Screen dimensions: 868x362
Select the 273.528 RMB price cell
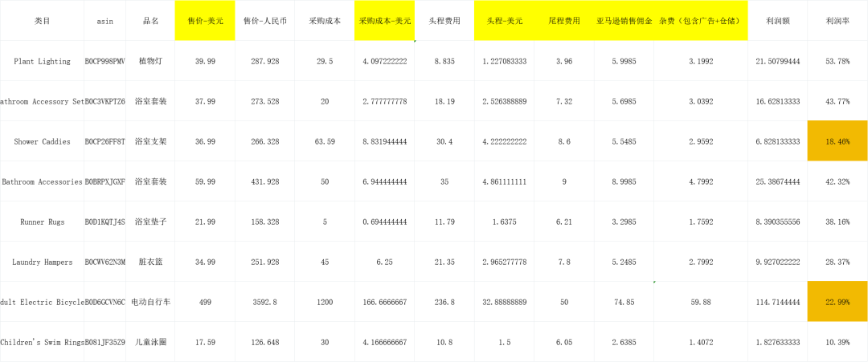[264, 101]
